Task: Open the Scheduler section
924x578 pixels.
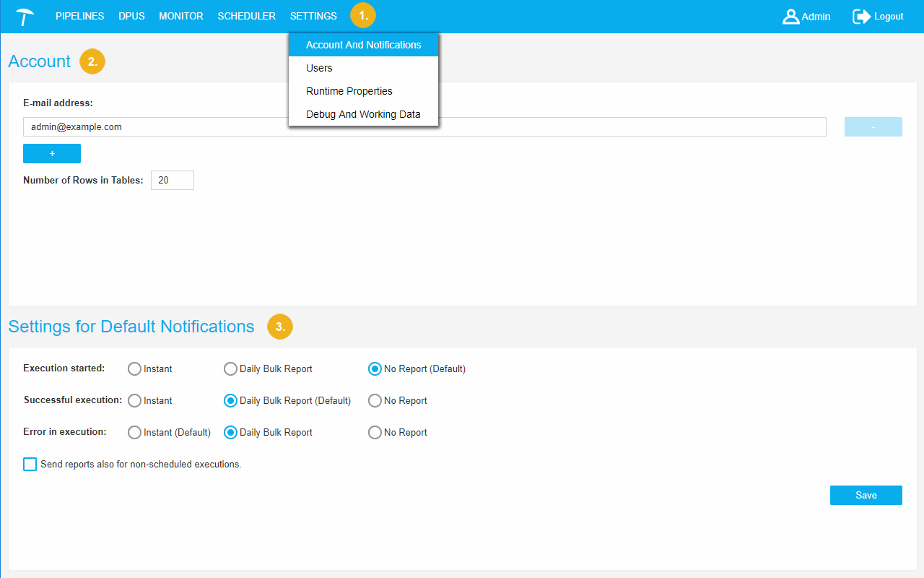Action: pos(246,16)
